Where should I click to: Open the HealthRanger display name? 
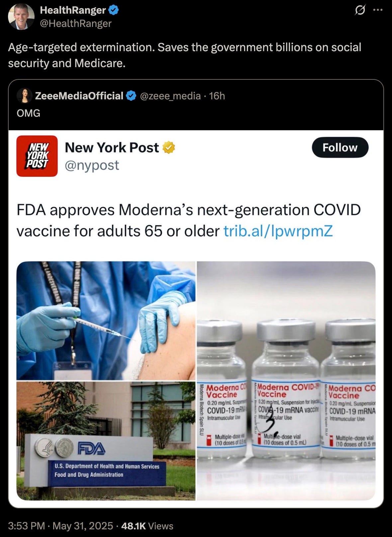[x=73, y=10]
